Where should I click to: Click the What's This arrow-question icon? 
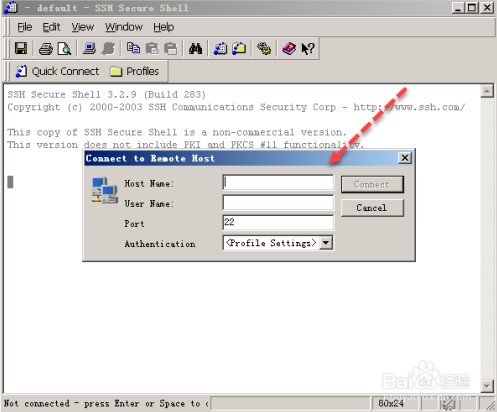[308, 49]
